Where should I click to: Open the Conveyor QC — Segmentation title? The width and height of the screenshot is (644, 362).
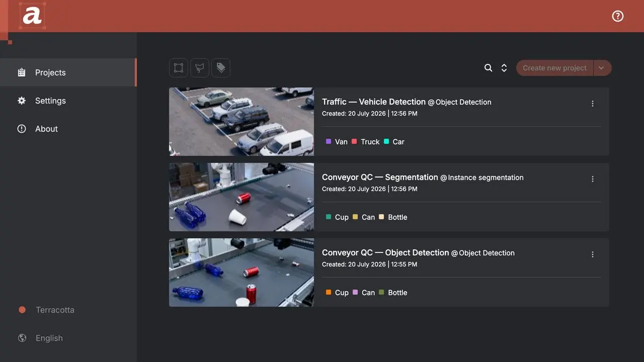[x=380, y=177]
